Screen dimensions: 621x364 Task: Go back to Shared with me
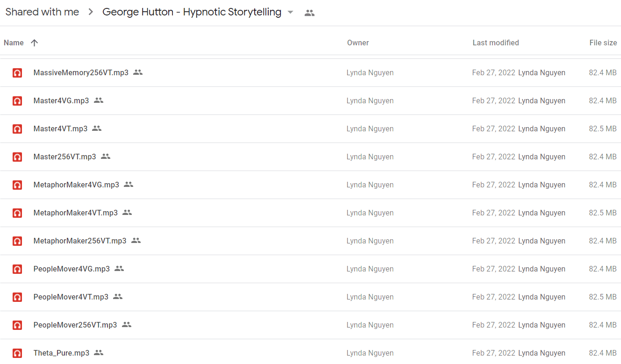(x=42, y=12)
